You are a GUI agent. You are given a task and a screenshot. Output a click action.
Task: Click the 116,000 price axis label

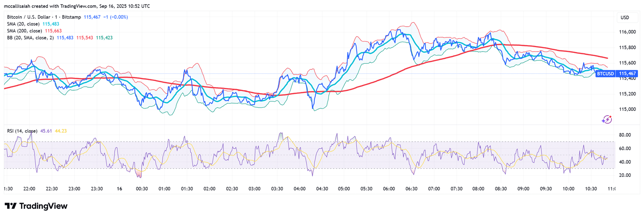click(627, 32)
